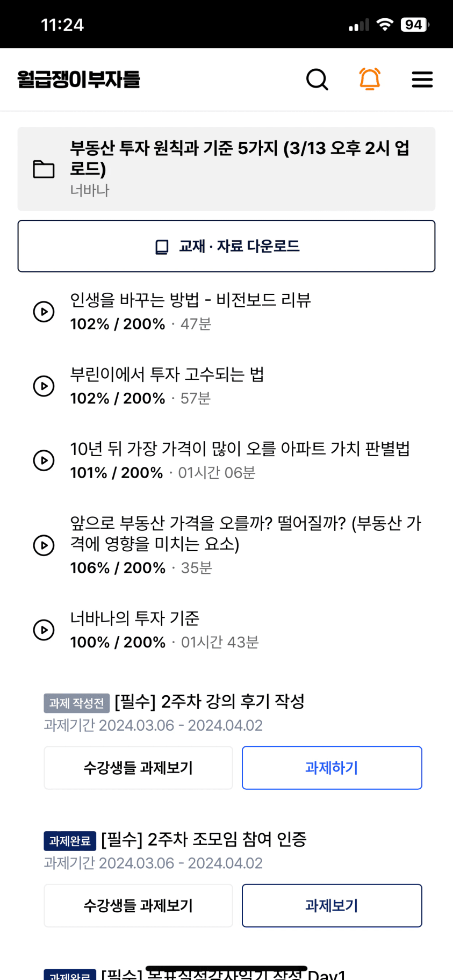Play 부린이에서 투자 고수되는 법 lecture

coord(44,386)
